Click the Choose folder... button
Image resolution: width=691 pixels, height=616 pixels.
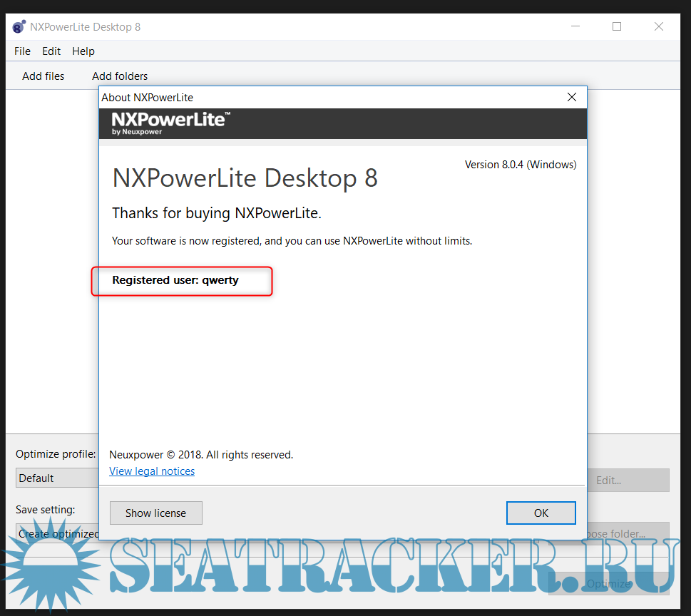[627, 533]
